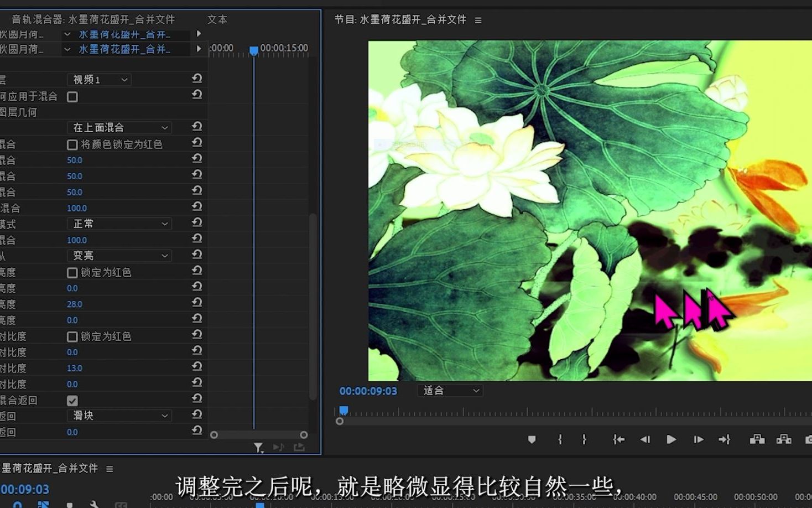Viewport: 812px width, 508px height.
Task: Click the program monitor timecode 00:00:09:03
Action: [368, 391]
